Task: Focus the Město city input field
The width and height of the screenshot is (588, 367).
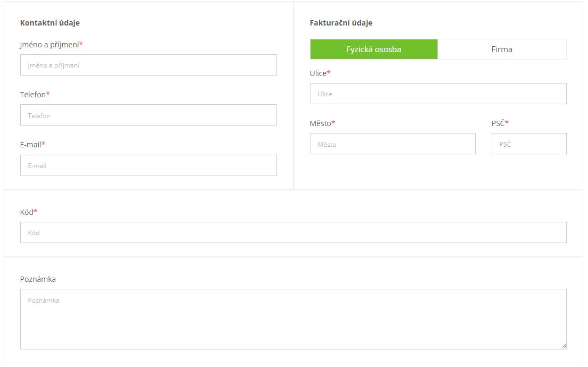Action: pyautogui.click(x=393, y=144)
